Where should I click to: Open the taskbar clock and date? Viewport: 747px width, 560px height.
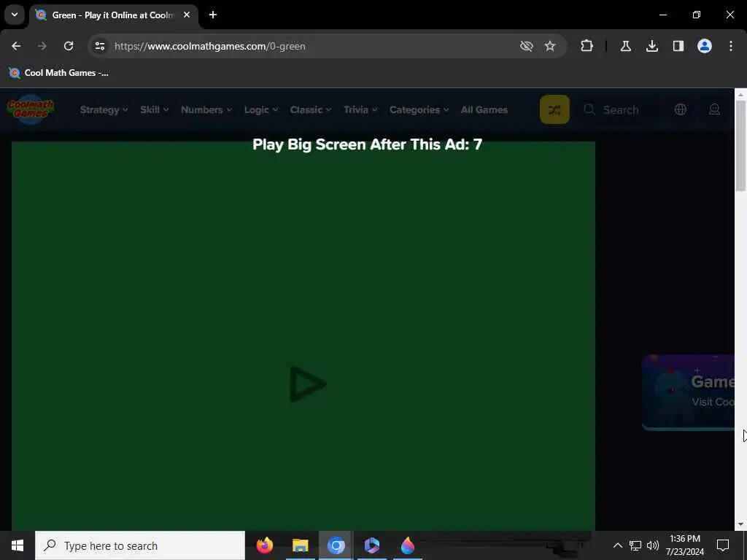684,545
